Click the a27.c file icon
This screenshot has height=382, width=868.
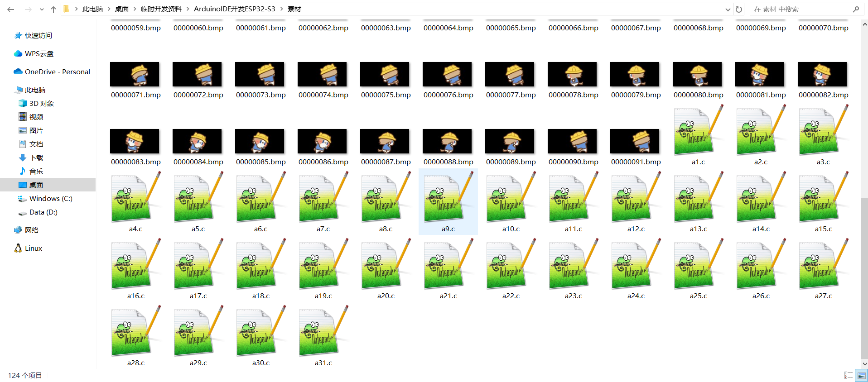coord(823,264)
